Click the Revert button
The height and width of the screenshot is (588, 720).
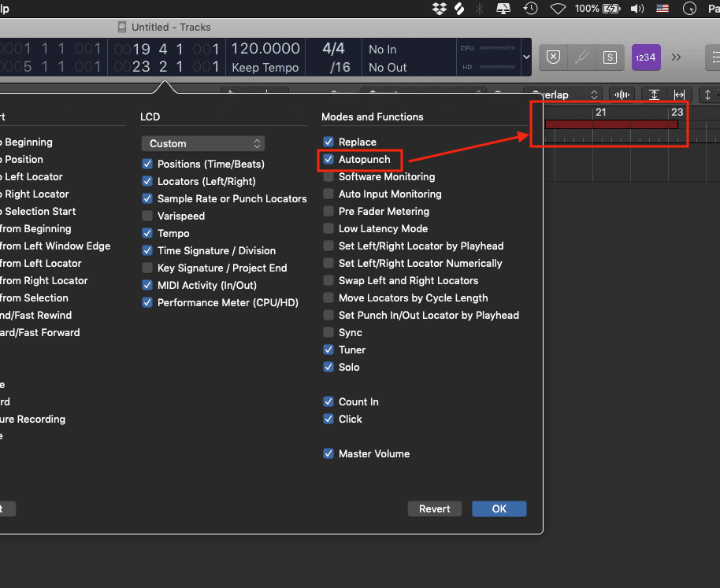[434, 508]
